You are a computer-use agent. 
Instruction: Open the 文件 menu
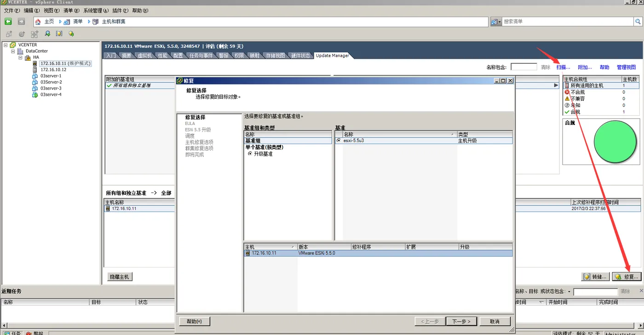click(11, 11)
